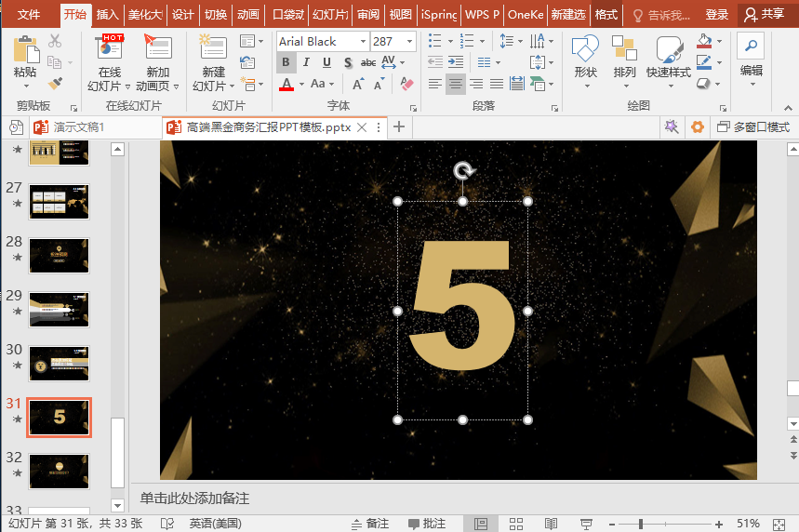Increase list indent level icon
The height and width of the screenshot is (532, 799).
(x=456, y=62)
